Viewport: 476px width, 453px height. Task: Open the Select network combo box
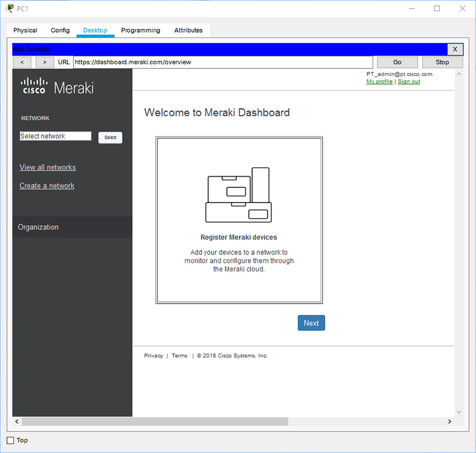(55, 136)
